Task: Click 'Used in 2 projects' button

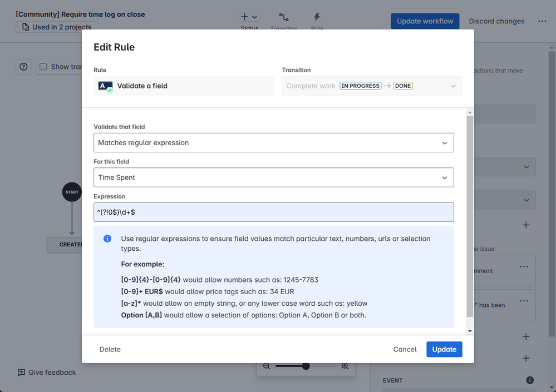Action: 57,27
